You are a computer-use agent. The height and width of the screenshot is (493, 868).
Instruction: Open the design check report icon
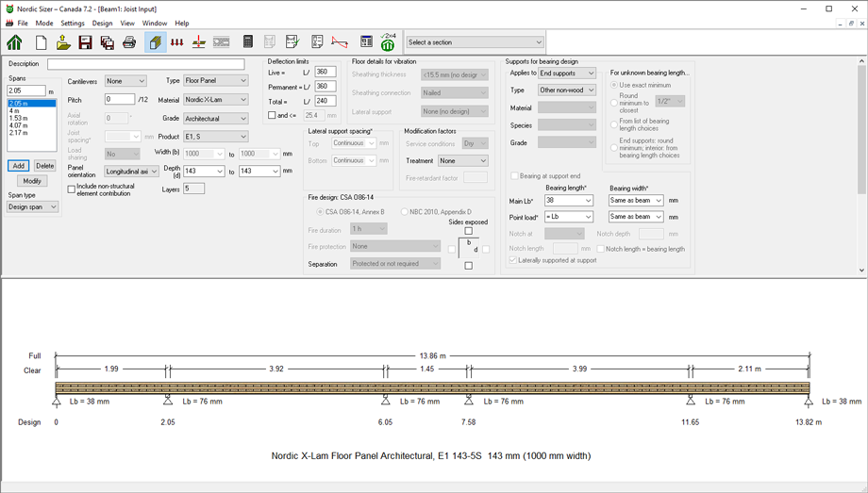[x=292, y=42]
